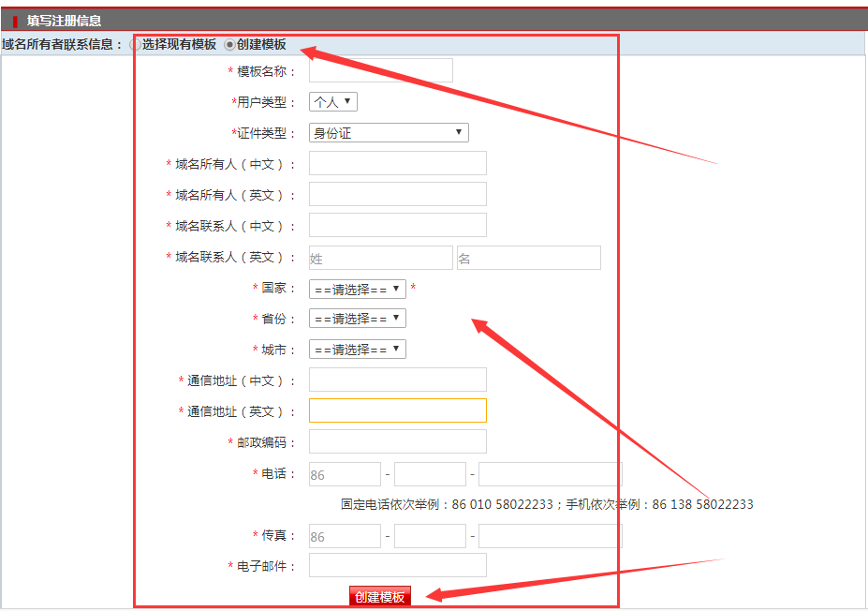
Task: Select the 选择现有模板 radio button
Action: pos(137,45)
